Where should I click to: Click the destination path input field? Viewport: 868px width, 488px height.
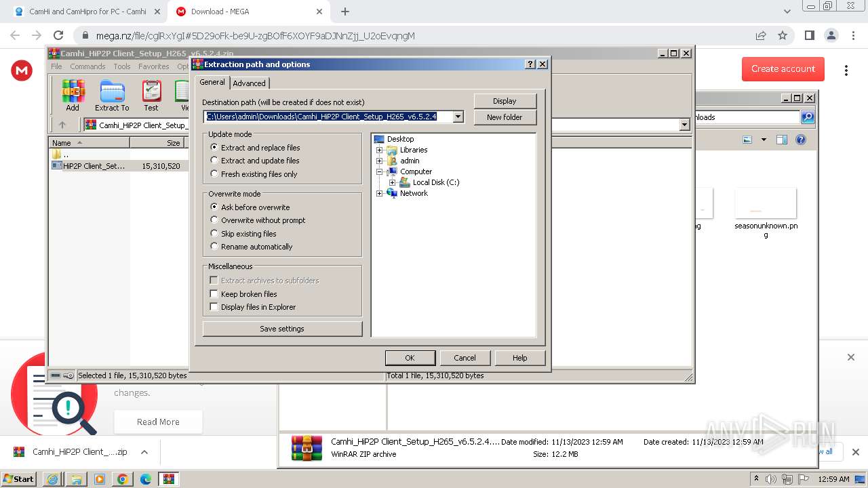tap(328, 117)
